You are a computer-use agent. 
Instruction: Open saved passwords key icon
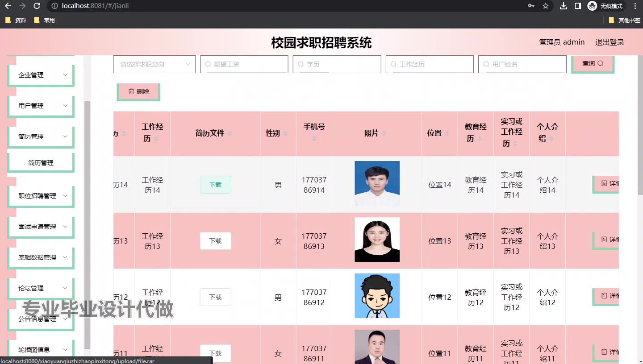point(531,6)
